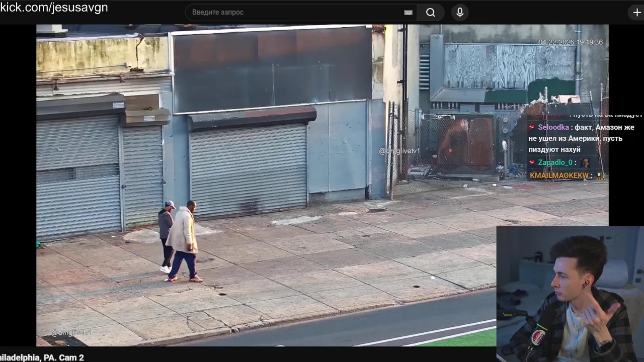Click the video title "Philadelphia, PA. Cam 2"
This screenshot has width=644, height=362.
click(x=42, y=357)
